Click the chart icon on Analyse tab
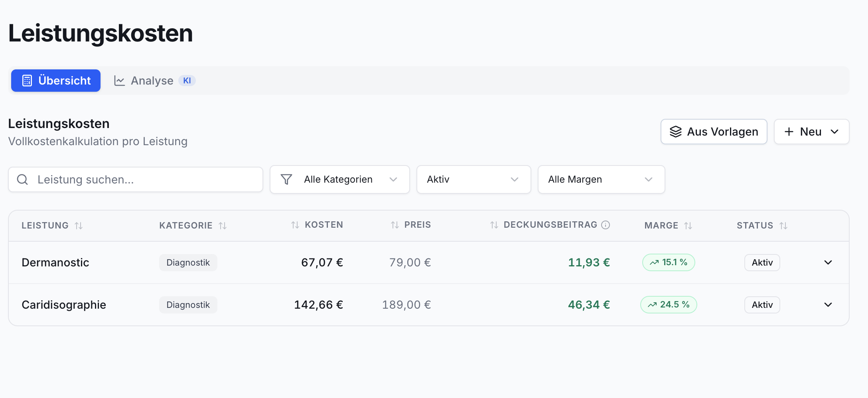The width and height of the screenshot is (868, 398). [x=119, y=81]
